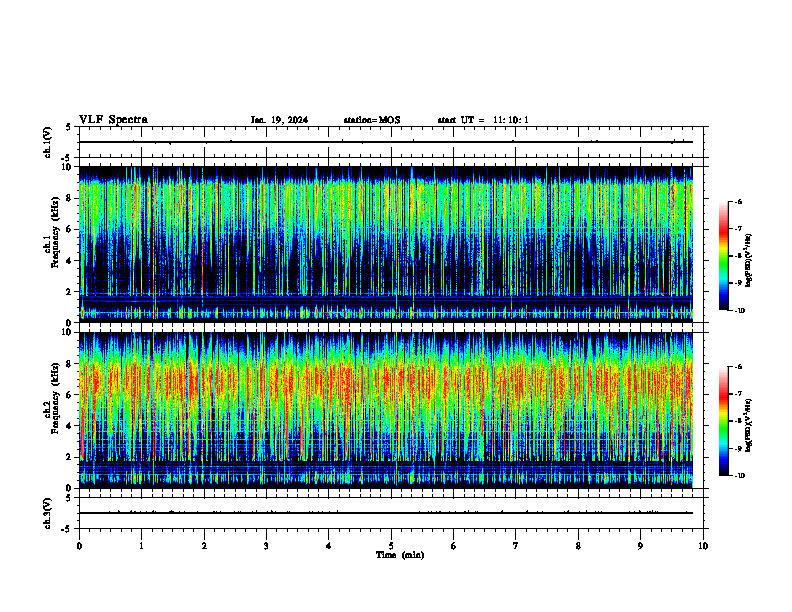Click the "-10" label on ch.2 color bar
This screenshot has height=612, width=792.
point(739,476)
